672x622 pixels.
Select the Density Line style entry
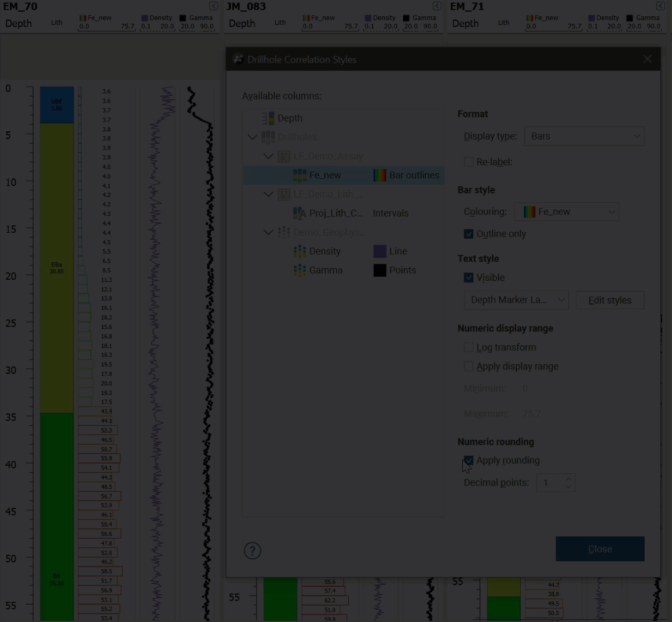tap(398, 251)
